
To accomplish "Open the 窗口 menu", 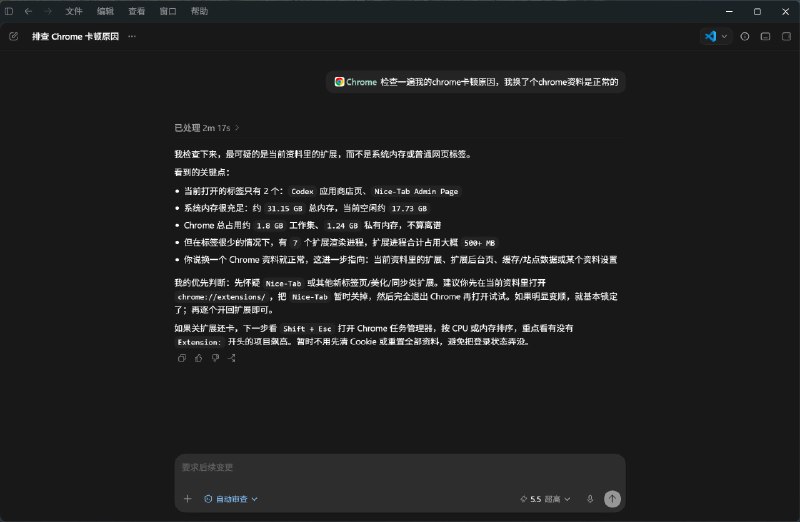I will click(x=168, y=11).
